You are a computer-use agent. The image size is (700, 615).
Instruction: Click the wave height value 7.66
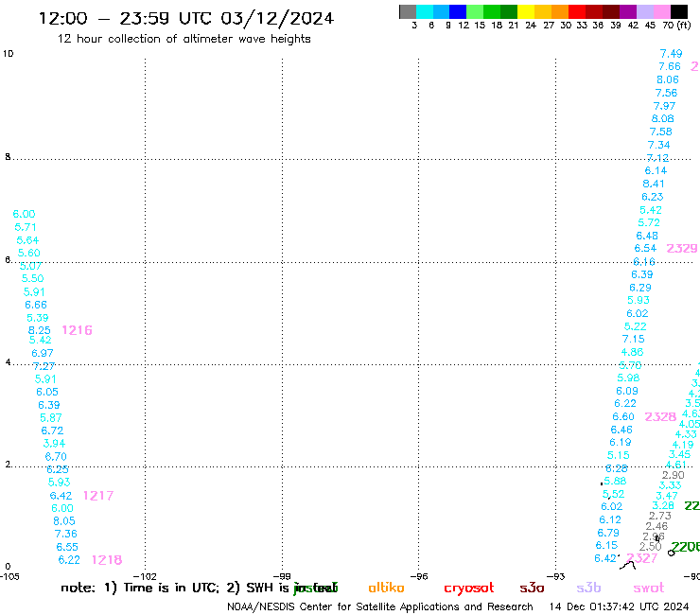(x=669, y=66)
